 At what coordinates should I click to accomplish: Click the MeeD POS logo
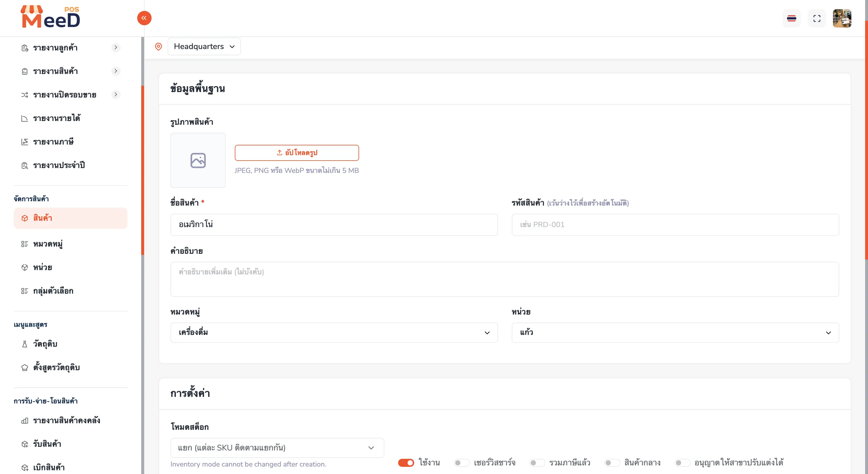[x=51, y=17]
